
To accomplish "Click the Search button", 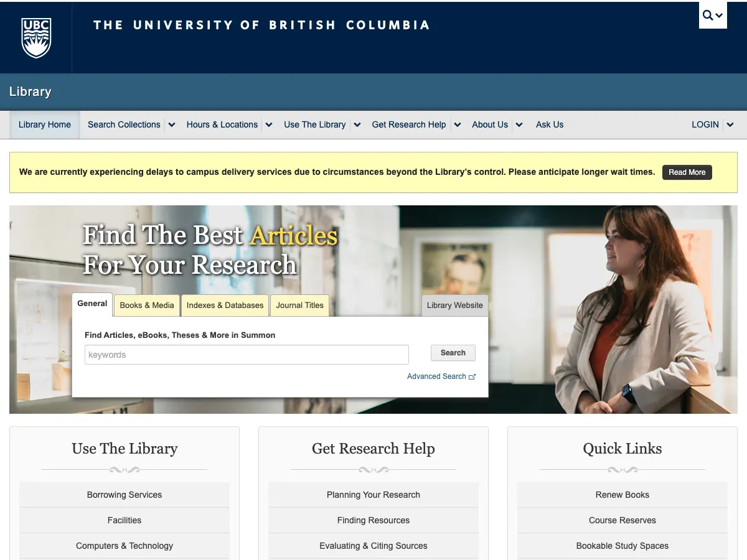I will [453, 353].
